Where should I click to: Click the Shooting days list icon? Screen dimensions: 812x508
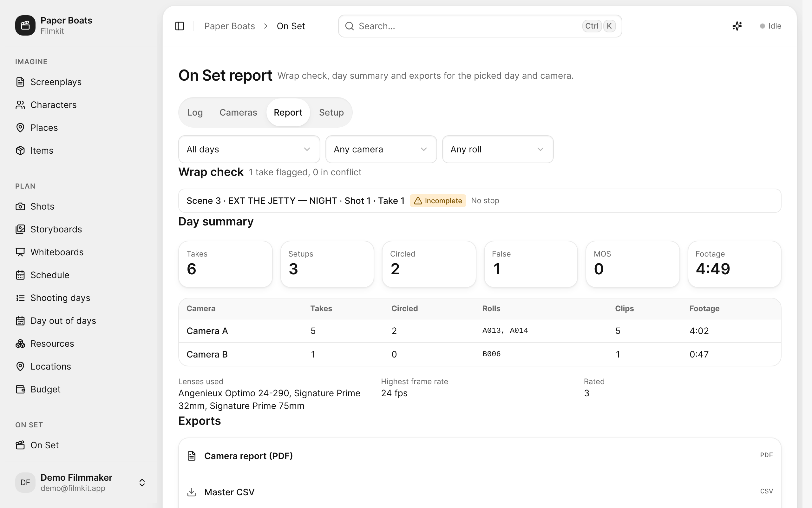pos(20,298)
